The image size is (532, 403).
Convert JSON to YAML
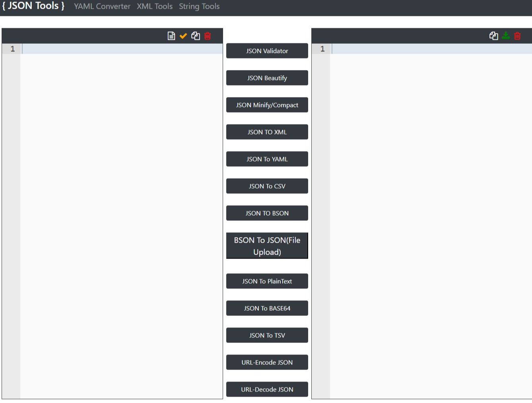point(267,159)
